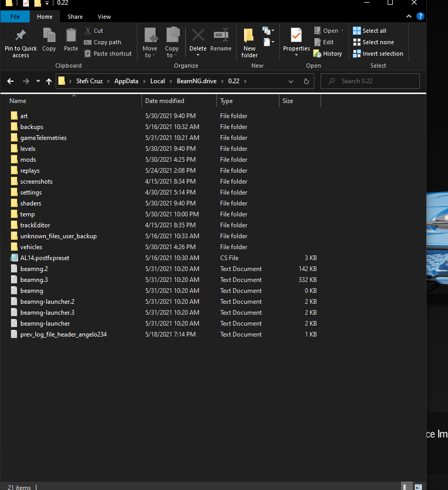Image resolution: width=448 pixels, height=490 pixels.
Task: Open the Help question mark icon
Action: click(420, 16)
